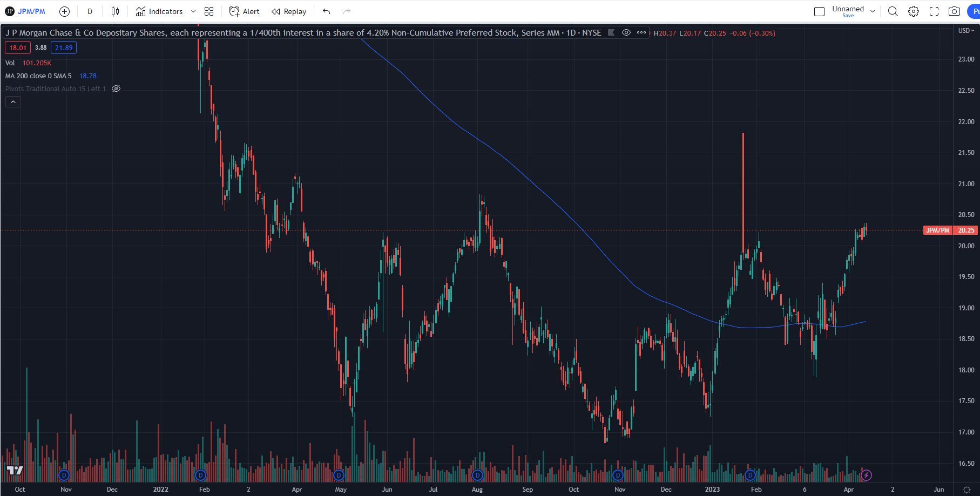Collapse the indicator legend arrow
980x496 pixels.
[x=13, y=101]
